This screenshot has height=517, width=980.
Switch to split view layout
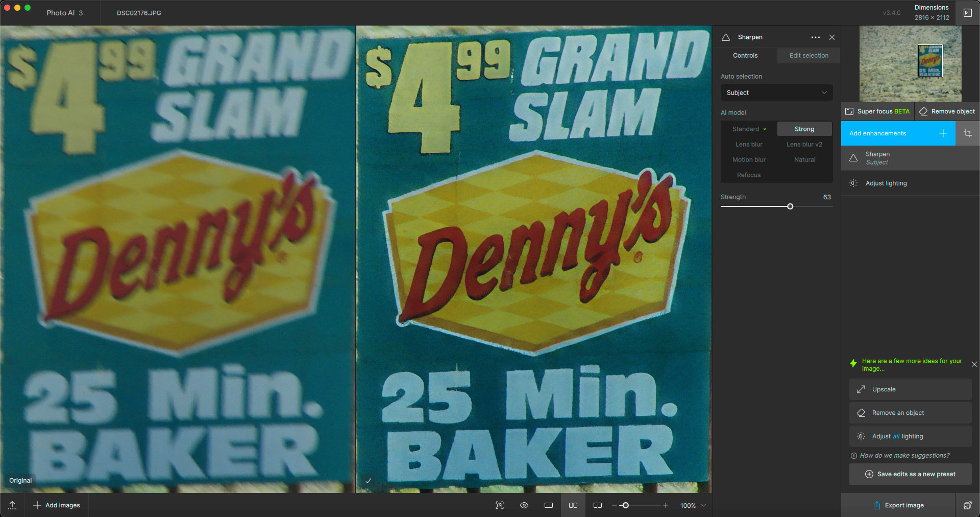pyautogui.click(x=598, y=505)
